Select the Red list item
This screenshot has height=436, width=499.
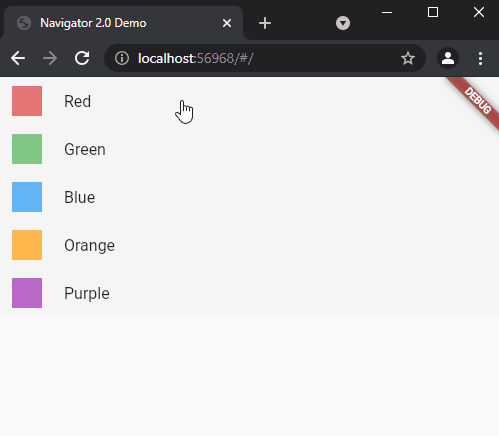point(249,101)
